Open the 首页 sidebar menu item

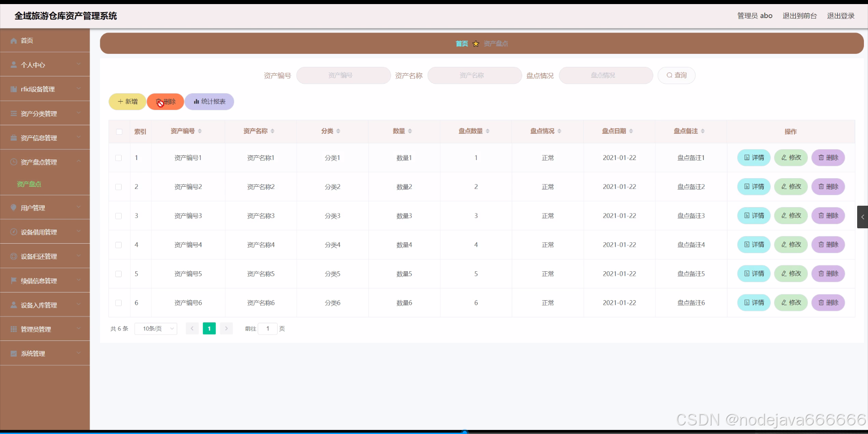45,41
